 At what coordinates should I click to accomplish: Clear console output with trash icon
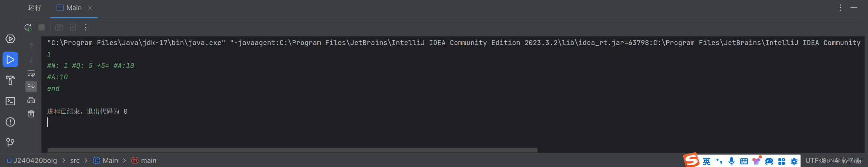coord(31,114)
